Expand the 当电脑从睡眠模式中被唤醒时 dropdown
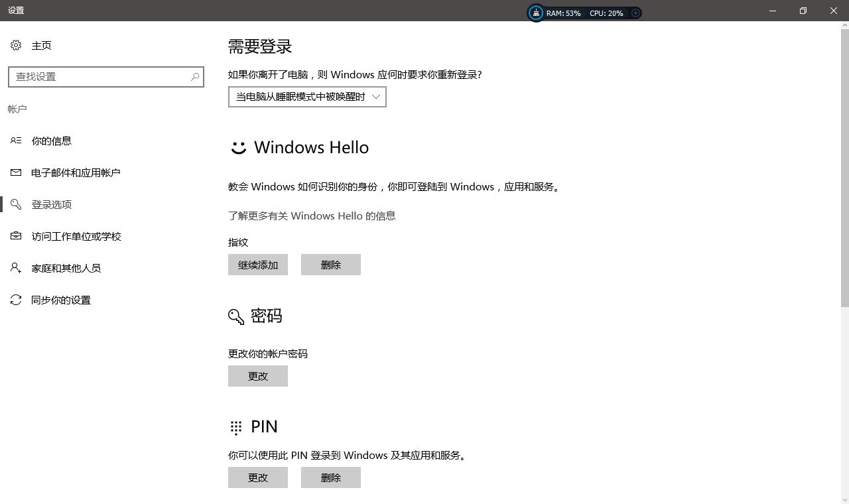The width and height of the screenshot is (849, 504). tap(307, 97)
